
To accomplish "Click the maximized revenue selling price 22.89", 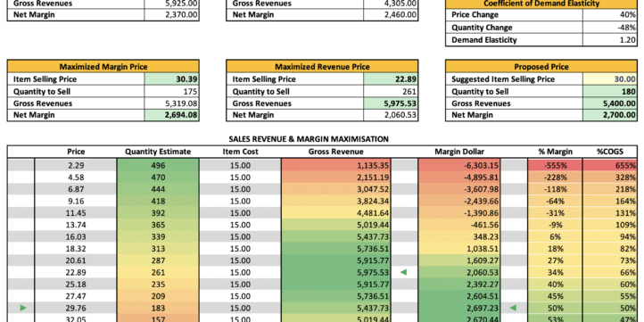I will coord(391,79).
